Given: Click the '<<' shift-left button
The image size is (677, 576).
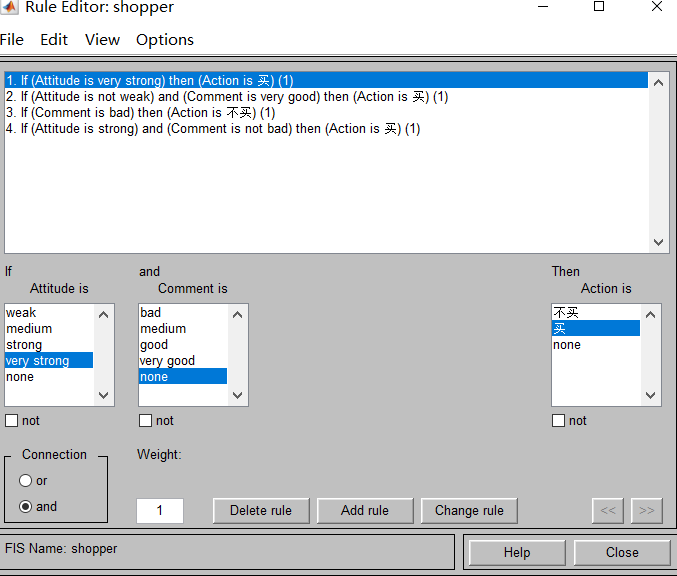Looking at the screenshot, I should 608,511.
